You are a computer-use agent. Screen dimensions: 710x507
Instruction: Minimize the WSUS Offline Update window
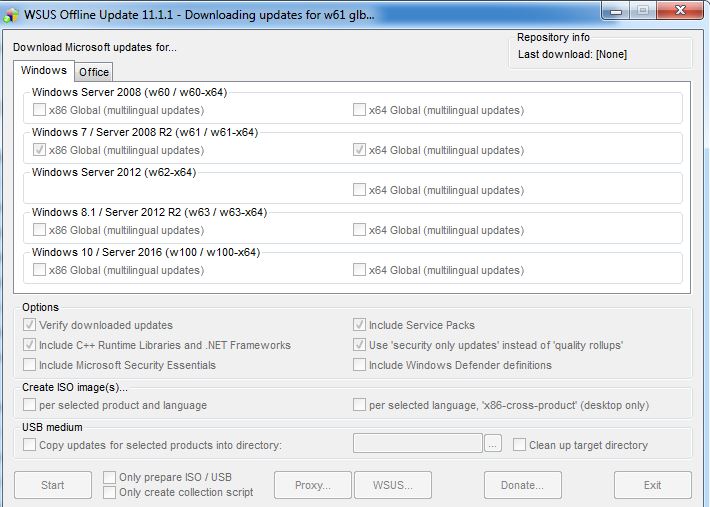point(616,10)
